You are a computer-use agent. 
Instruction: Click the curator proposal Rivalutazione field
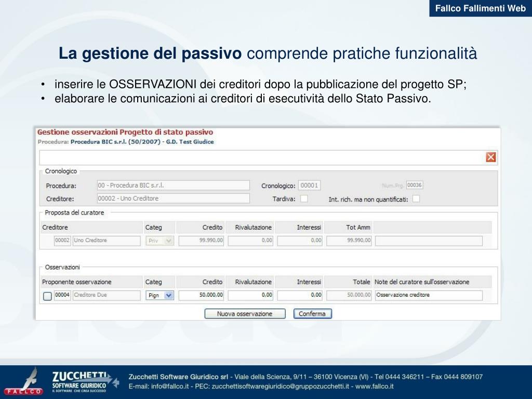(x=250, y=241)
